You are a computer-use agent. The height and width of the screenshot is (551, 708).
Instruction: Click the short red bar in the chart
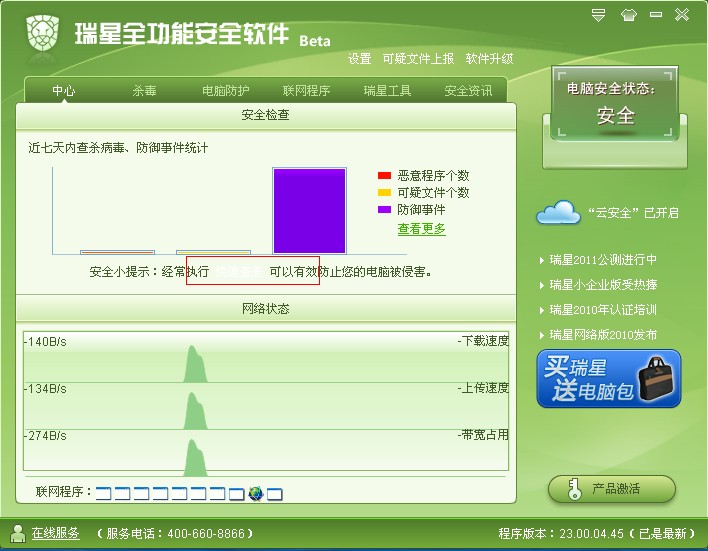117,252
